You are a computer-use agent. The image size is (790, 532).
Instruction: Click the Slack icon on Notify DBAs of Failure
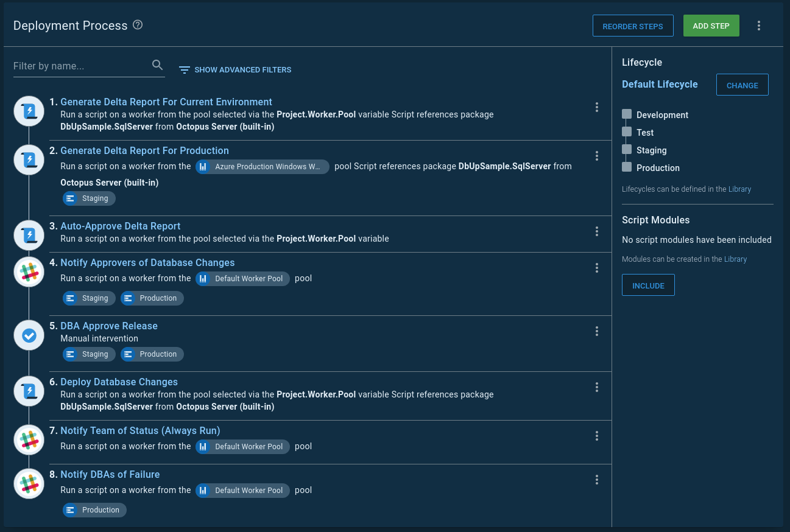(29, 483)
